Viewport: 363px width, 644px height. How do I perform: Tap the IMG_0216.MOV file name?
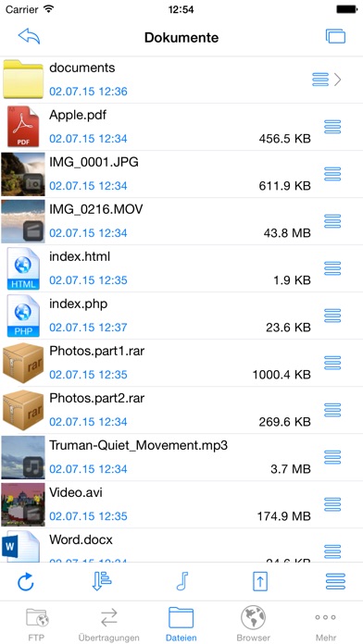[x=96, y=209]
